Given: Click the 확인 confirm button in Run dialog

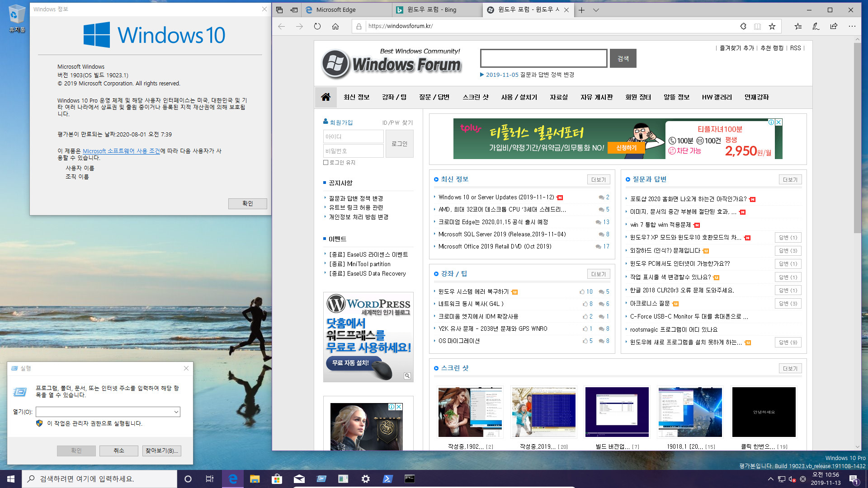Looking at the screenshot, I should point(75,450).
